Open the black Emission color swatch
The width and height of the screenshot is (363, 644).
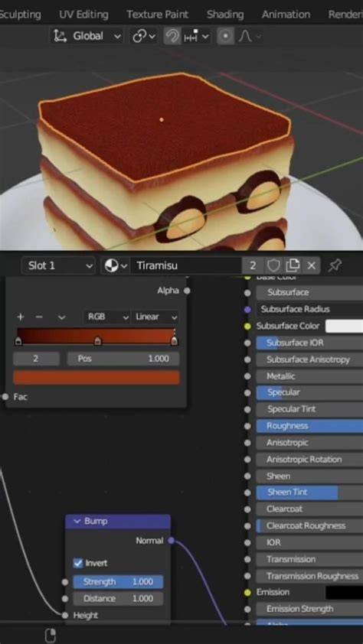344,592
